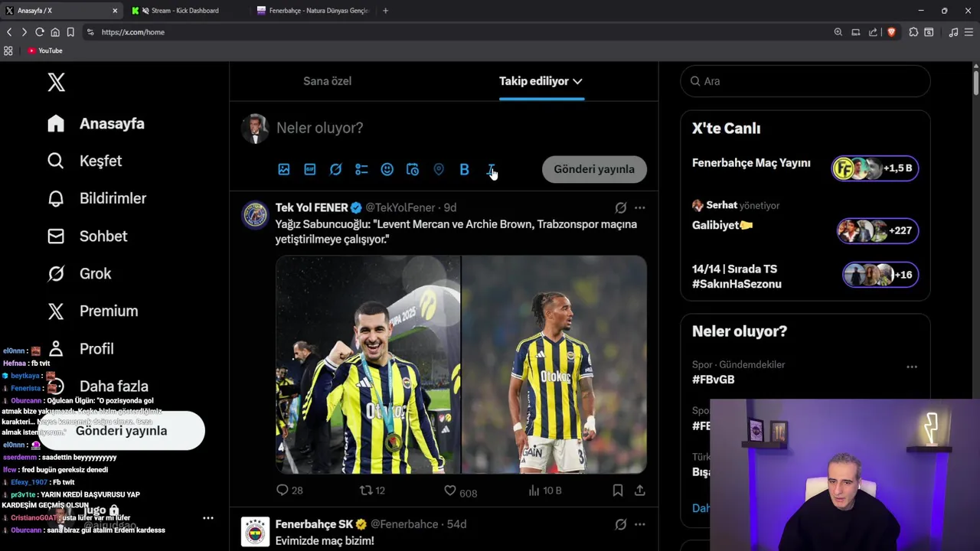980x551 pixels.
Task: Open a new browser tab
Action: point(385,11)
